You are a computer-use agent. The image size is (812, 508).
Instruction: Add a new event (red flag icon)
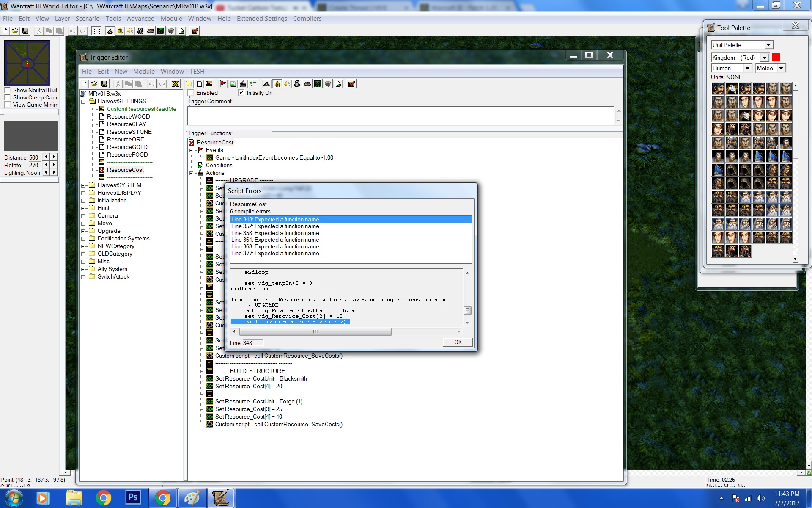(223, 84)
